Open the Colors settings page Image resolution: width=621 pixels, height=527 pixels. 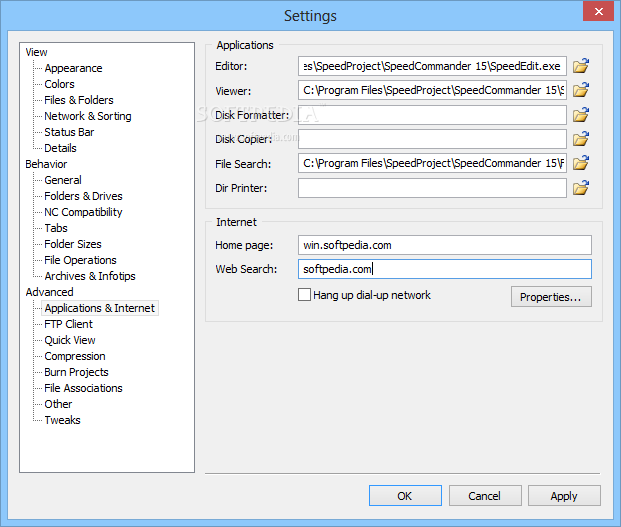59,84
